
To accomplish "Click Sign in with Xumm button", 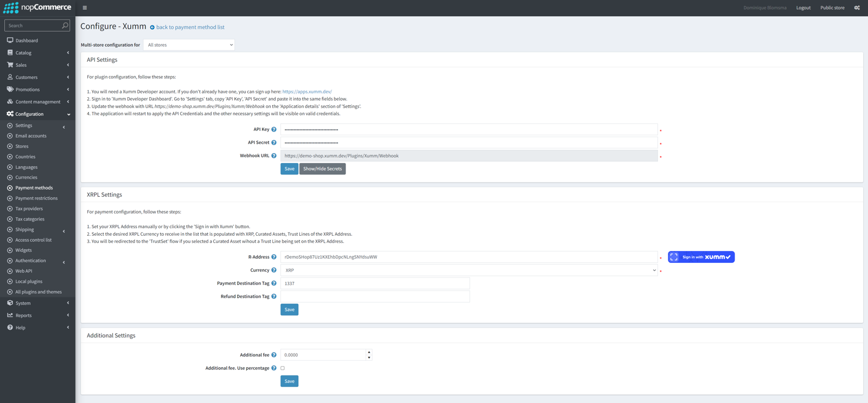I will 701,257.
